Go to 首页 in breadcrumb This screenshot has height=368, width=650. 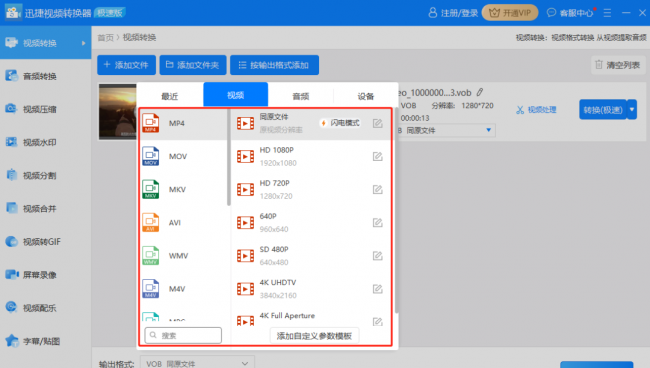pyautogui.click(x=105, y=37)
